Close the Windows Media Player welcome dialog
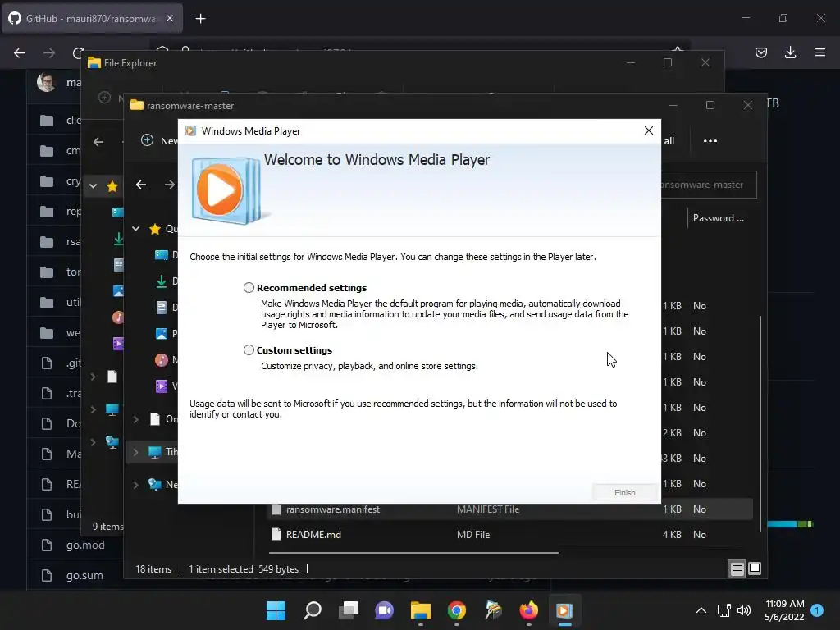Screen dimensions: 840x630 [648, 130]
